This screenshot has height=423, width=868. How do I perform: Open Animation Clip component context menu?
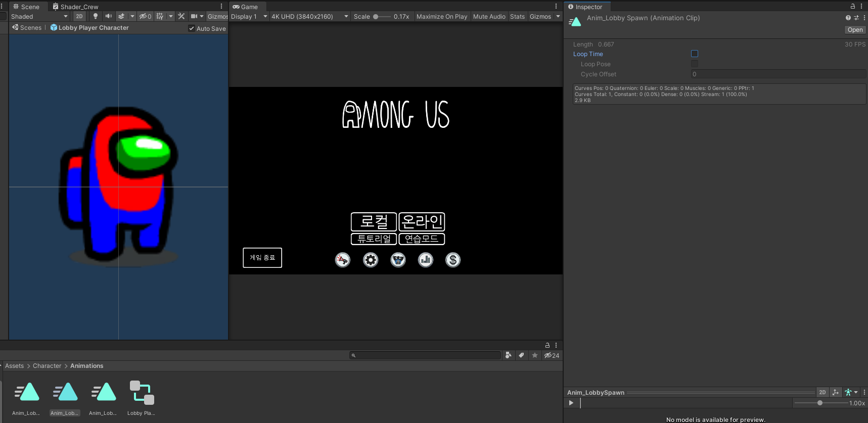[864, 18]
